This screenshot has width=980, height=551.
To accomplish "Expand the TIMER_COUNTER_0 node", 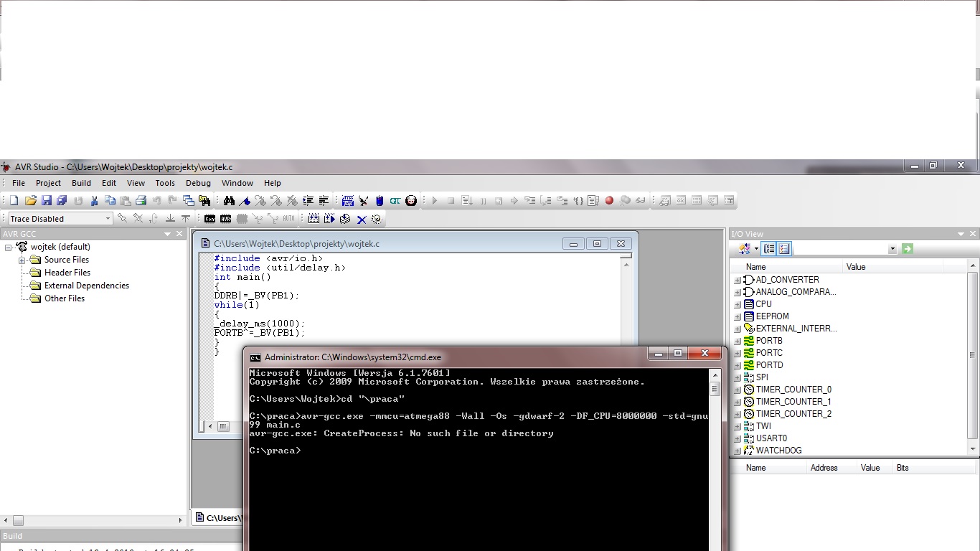I will click(738, 390).
